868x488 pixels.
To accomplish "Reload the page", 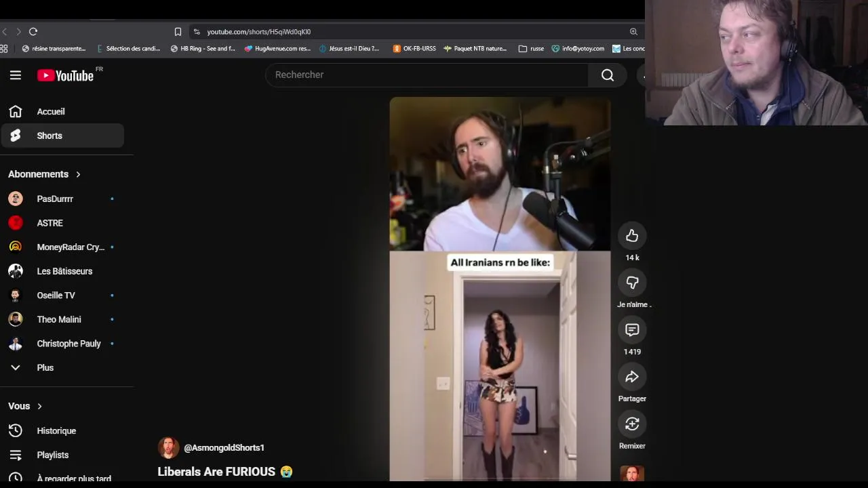I will [33, 32].
